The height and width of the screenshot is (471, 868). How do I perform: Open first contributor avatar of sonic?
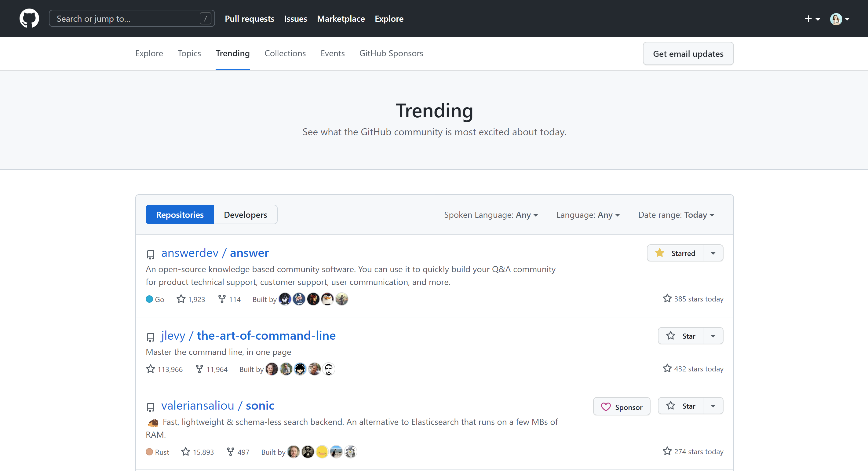294,452
